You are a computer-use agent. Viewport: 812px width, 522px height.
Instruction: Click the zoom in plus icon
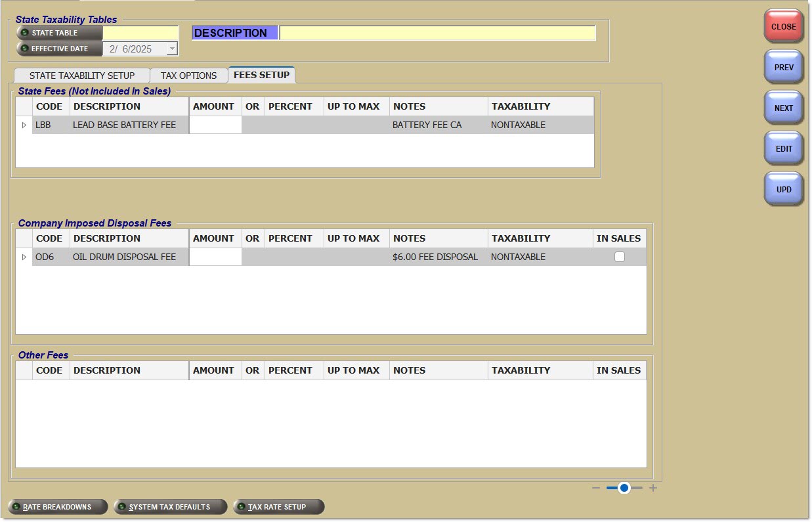tap(653, 488)
